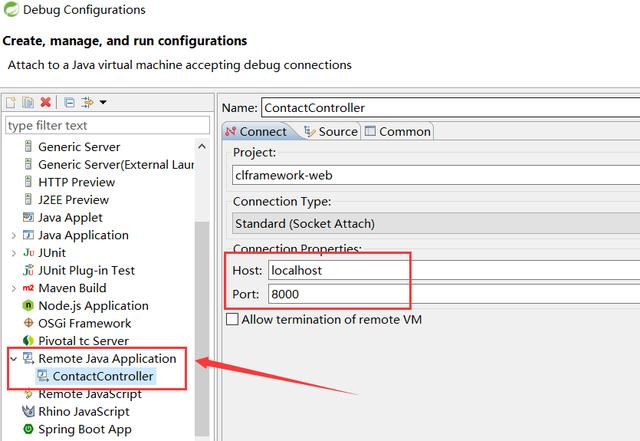Image resolution: width=640 pixels, height=441 pixels.
Task: Click the collapse all toolbar icon
Action: (x=69, y=102)
